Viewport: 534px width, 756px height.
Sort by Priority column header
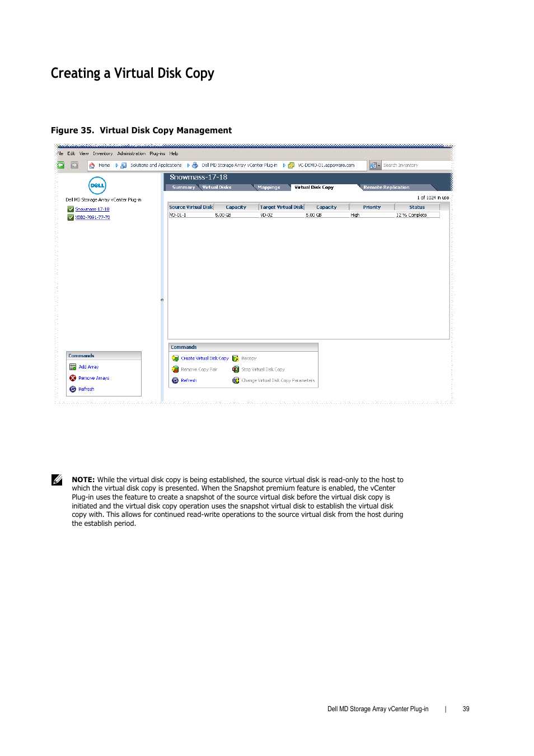click(372, 207)
